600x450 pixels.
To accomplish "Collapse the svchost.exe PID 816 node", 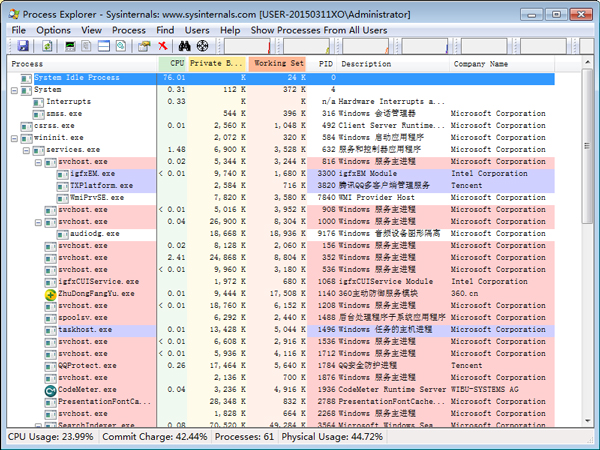I will 38,163.
